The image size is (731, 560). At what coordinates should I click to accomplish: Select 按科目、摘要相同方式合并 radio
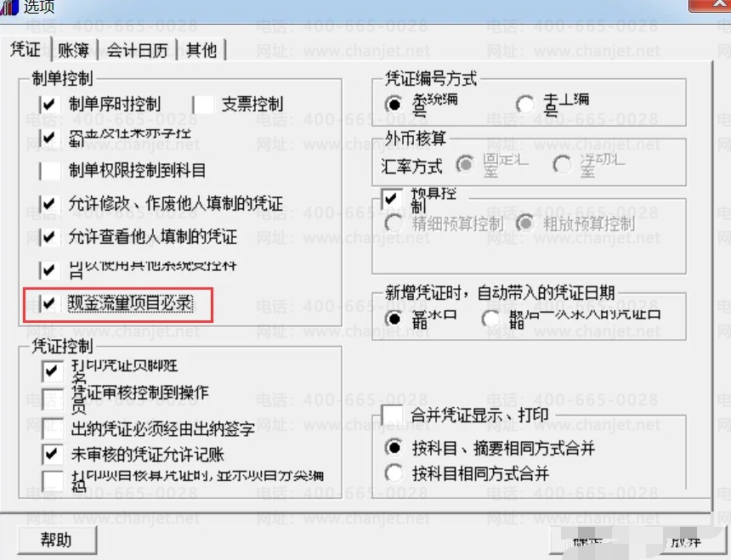click(394, 448)
